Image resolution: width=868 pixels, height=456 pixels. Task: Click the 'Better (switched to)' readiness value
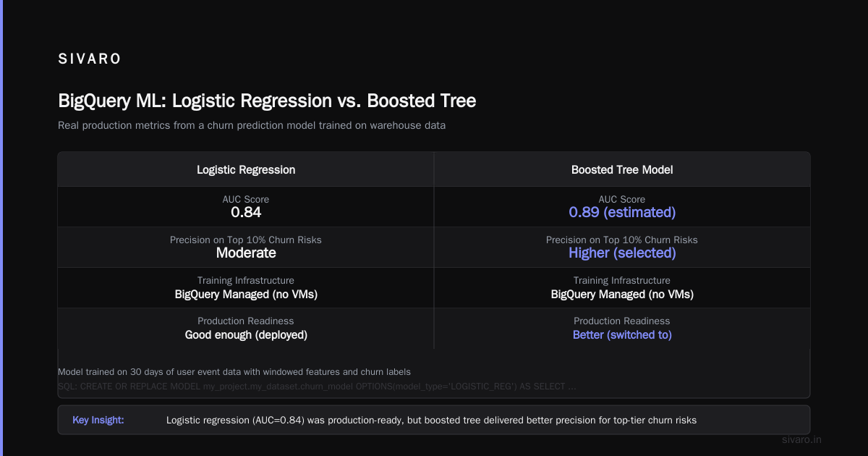622,335
